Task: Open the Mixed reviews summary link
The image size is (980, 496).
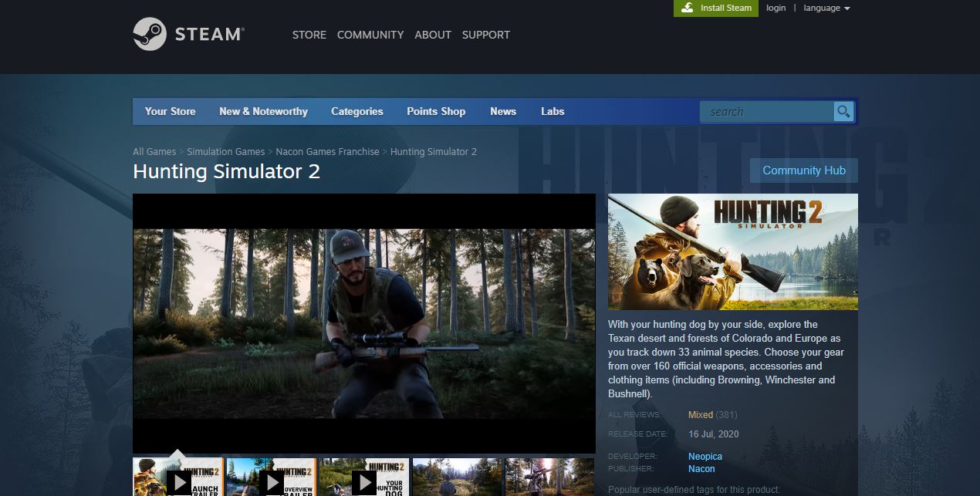Action: pos(701,415)
